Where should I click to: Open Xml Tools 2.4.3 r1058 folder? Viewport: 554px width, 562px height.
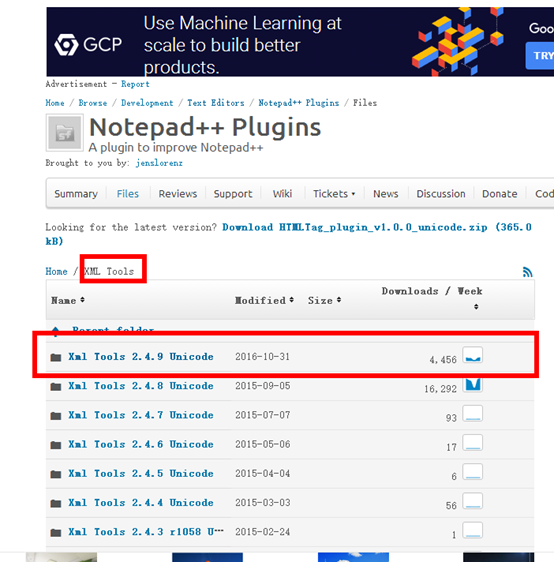point(146,532)
